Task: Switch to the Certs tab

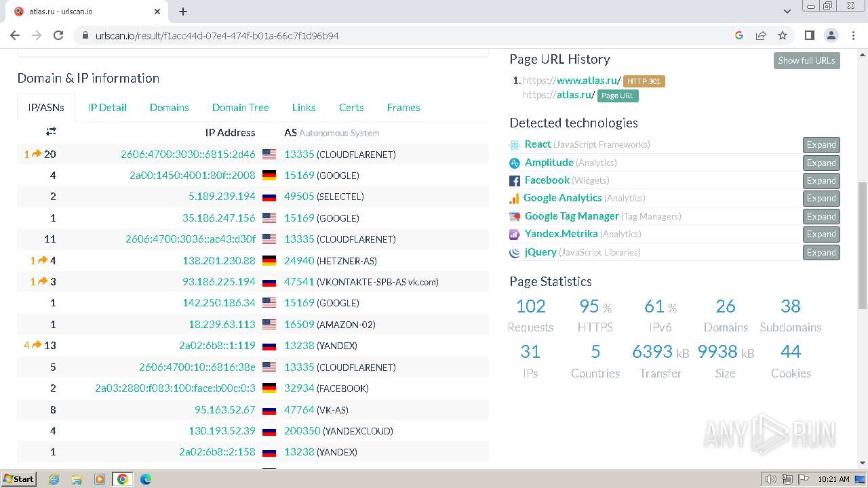Action: click(351, 107)
